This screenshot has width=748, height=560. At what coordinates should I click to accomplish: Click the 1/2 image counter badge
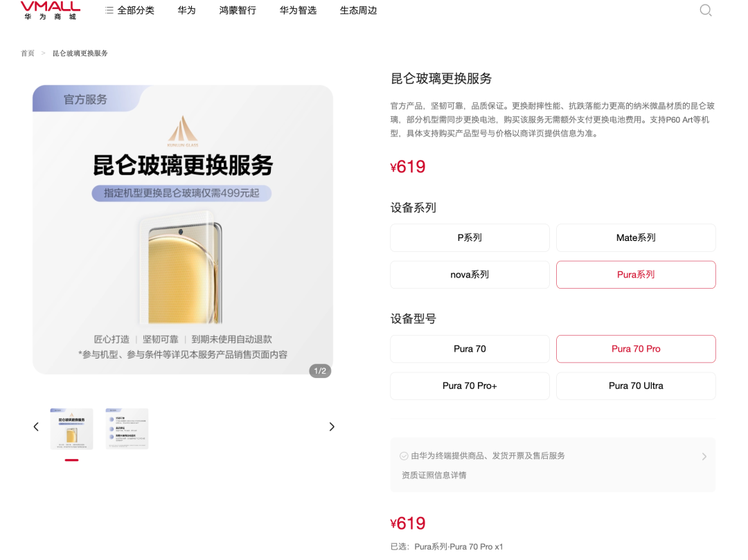tap(320, 371)
